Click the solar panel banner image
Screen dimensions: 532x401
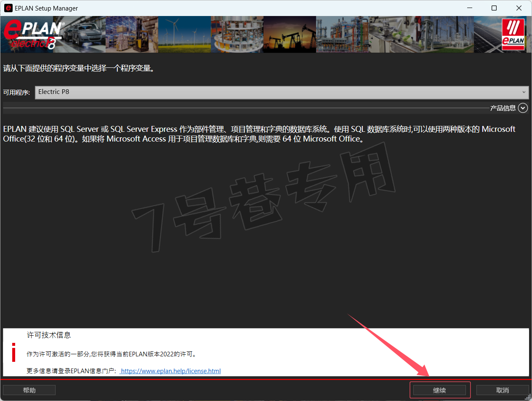point(487,35)
